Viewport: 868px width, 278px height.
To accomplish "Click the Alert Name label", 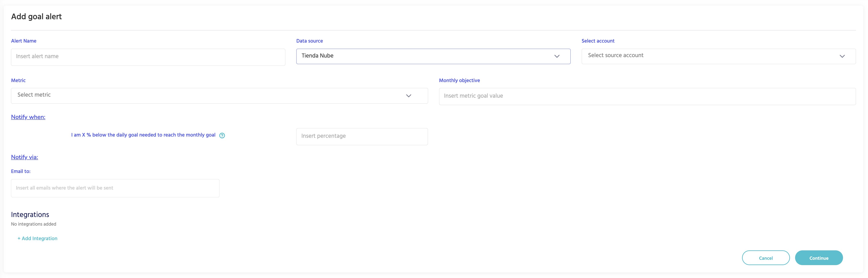I will 24,41.
